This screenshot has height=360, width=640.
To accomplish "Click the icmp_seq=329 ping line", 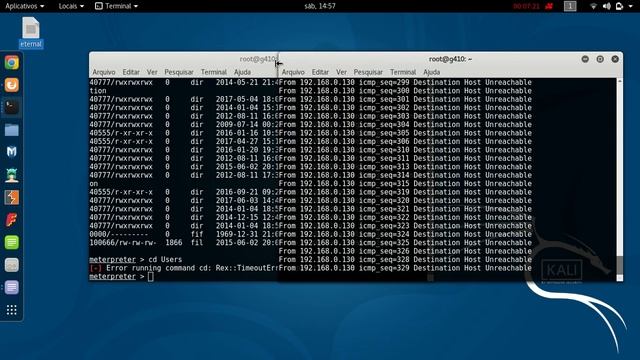I will (405, 268).
